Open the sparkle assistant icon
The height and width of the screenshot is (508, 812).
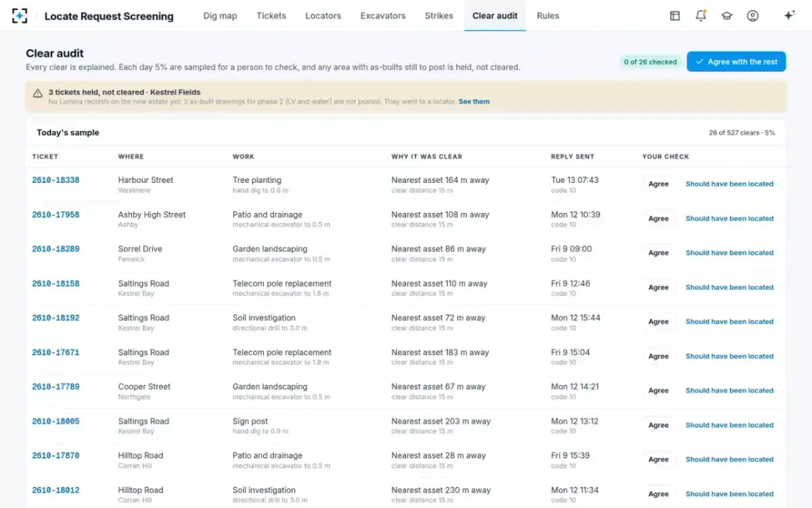(789, 16)
